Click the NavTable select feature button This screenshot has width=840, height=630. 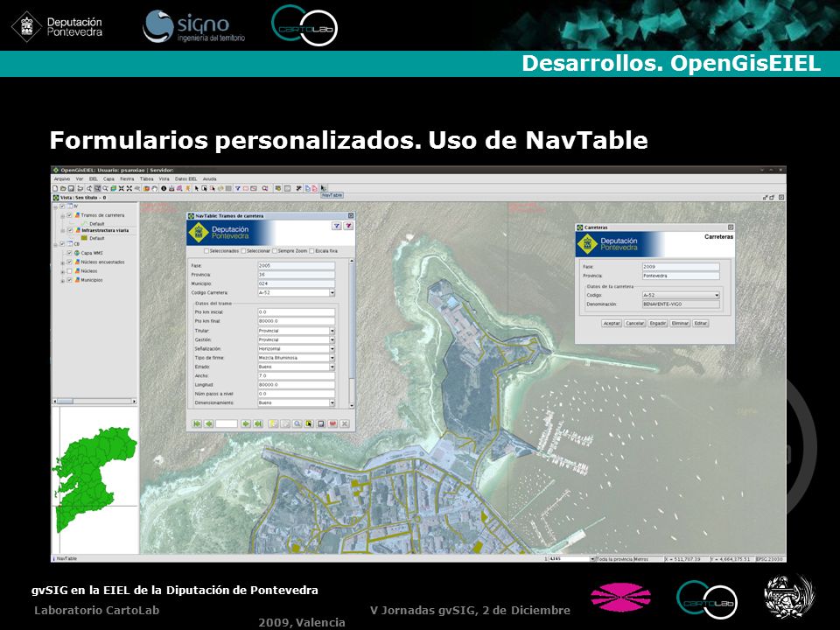point(309,423)
